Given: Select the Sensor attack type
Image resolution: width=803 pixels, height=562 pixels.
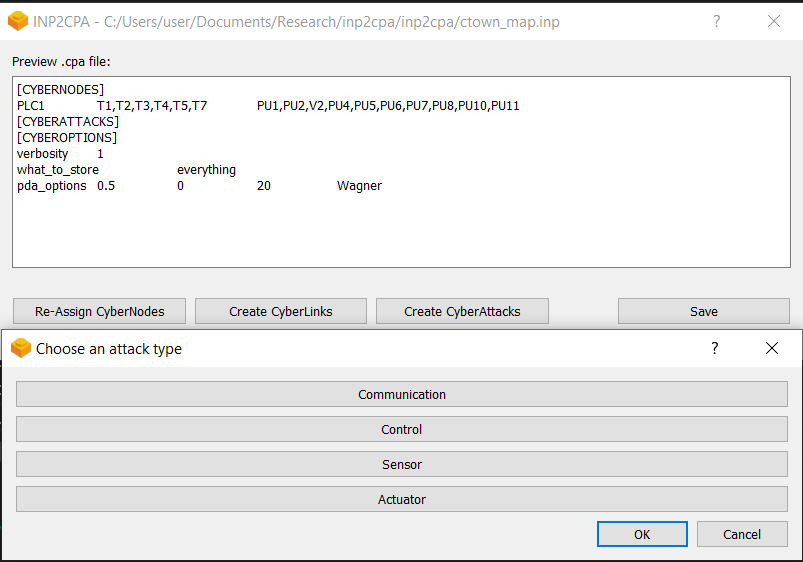Looking at the screenshot, I should click(x=402, y=464).
